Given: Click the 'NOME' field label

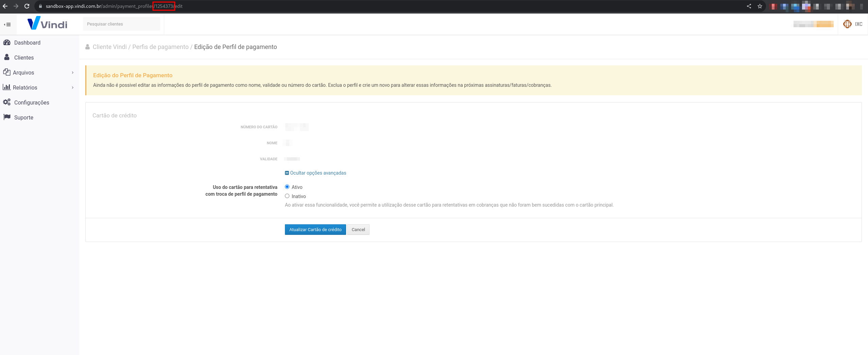Looking at the screenshot, I should [272, 143].
